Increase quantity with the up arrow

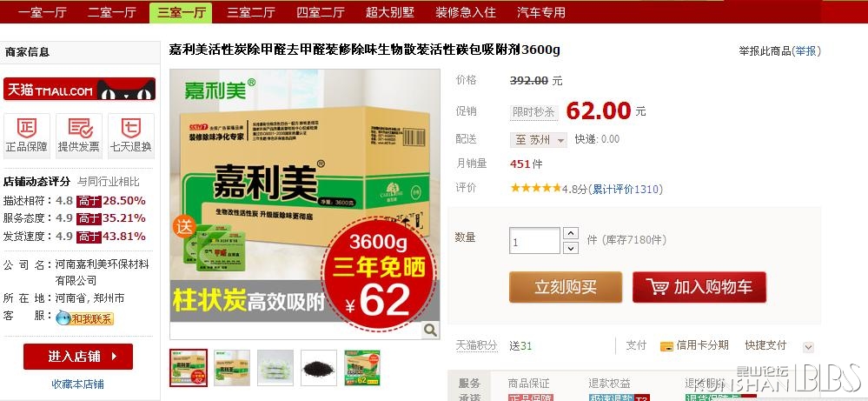[571, 234]
